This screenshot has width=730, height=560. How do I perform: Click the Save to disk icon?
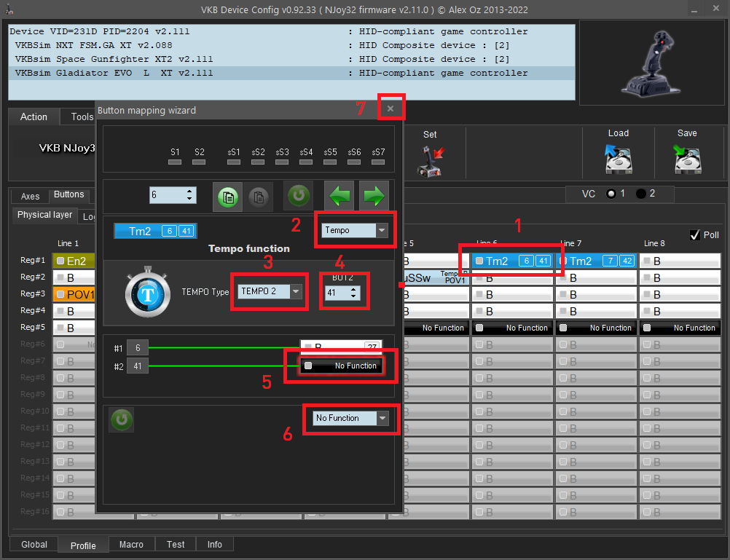[686, 159]
